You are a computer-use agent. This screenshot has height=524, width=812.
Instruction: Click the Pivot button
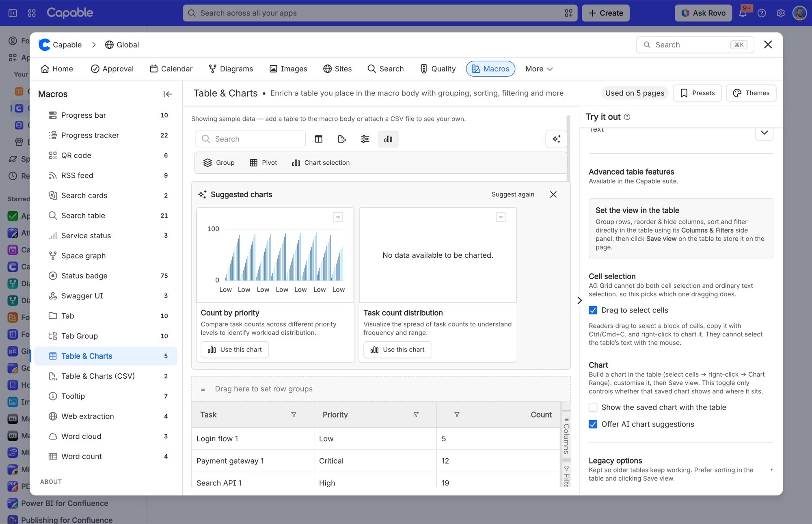(263, 163)
